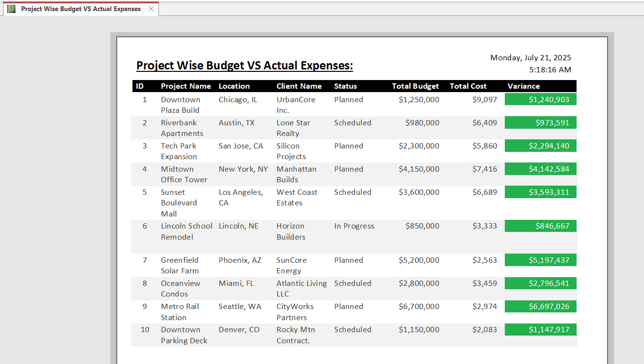Click the green $1,147,917 variance cell

pos(540,330)
